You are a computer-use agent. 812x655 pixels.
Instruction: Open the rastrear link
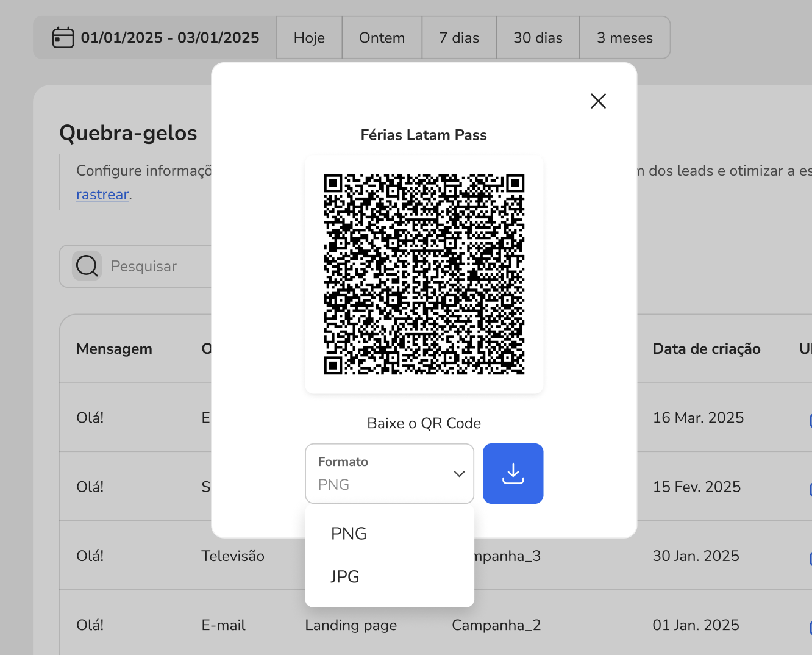click(102, 195)
